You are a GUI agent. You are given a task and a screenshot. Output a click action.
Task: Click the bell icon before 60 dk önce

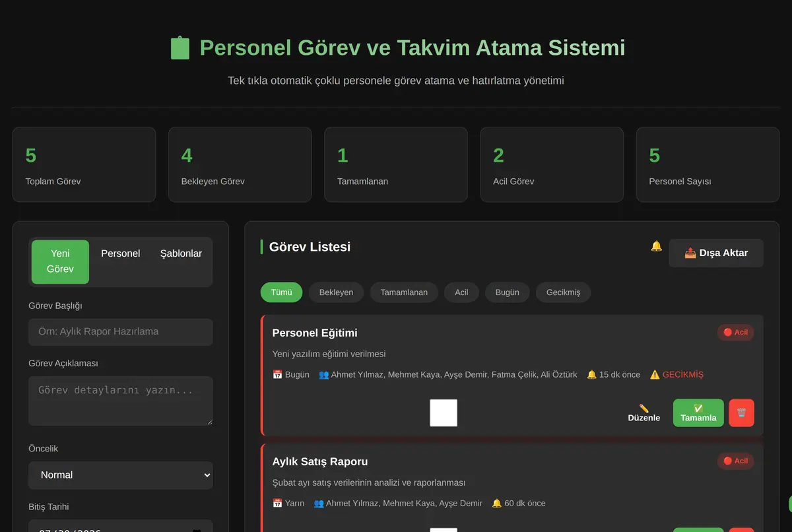tap(497, 503)
